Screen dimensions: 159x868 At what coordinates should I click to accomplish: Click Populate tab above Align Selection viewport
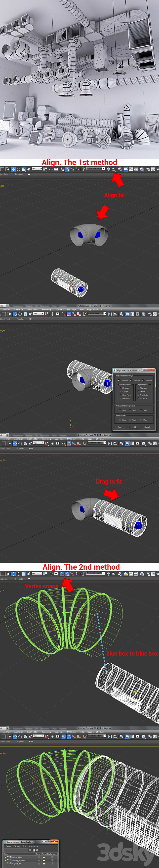coord(21,319)
